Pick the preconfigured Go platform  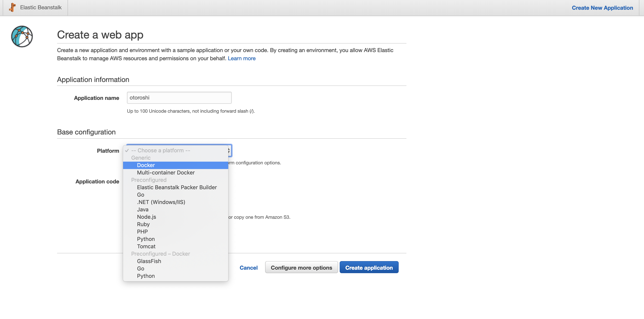click(141, 195)
